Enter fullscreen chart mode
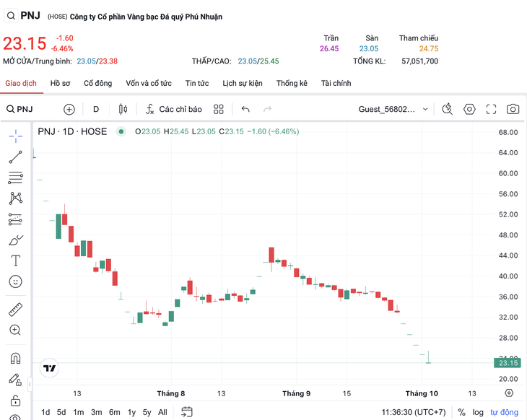 click(x=491, y=109)
